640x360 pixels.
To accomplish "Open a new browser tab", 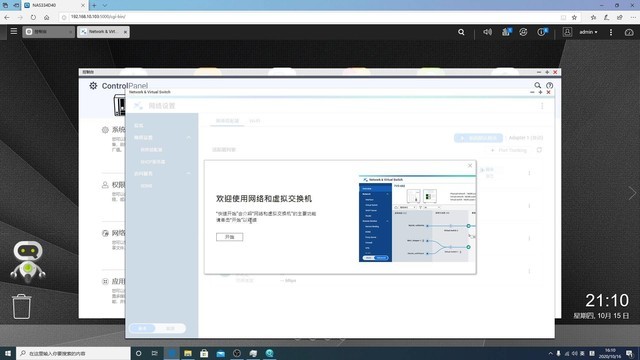I will pyautogui.click(x=94, y=5).
